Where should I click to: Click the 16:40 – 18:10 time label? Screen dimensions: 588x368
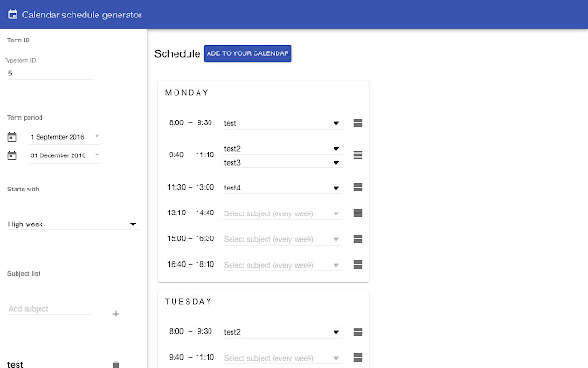coord(190,264)
